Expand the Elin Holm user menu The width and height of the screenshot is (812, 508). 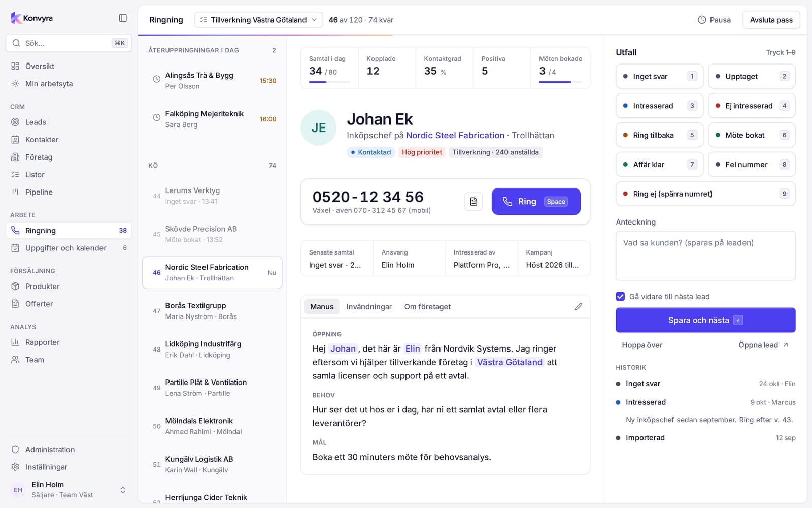point(69,490)
